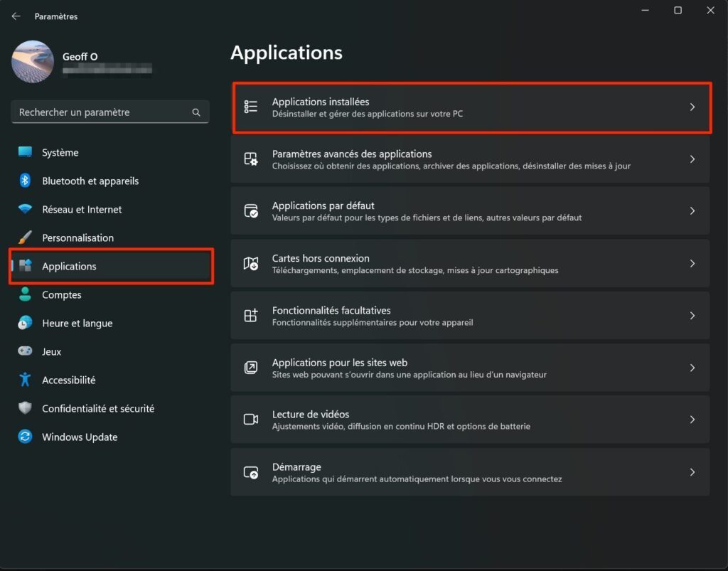728x571 pixels.
Task: Minimize the Paramètres window
Action: tap(645, 10)
